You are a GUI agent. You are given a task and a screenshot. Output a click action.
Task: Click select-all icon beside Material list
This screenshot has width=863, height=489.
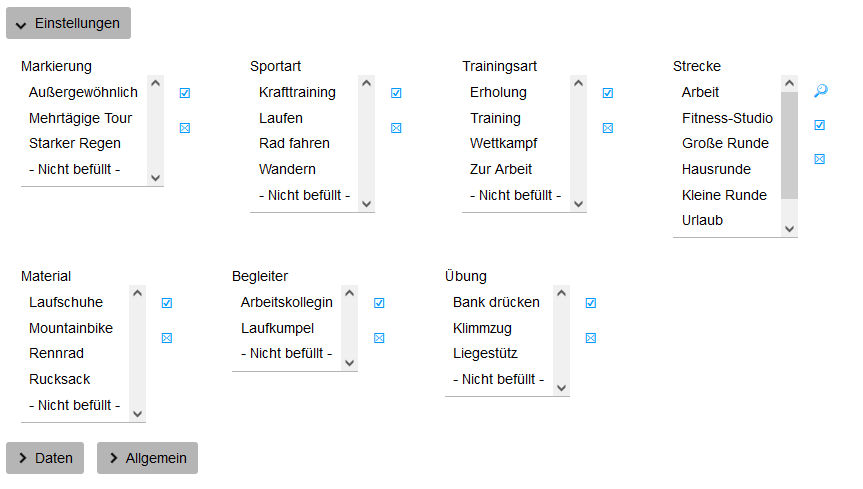[167, 303]
